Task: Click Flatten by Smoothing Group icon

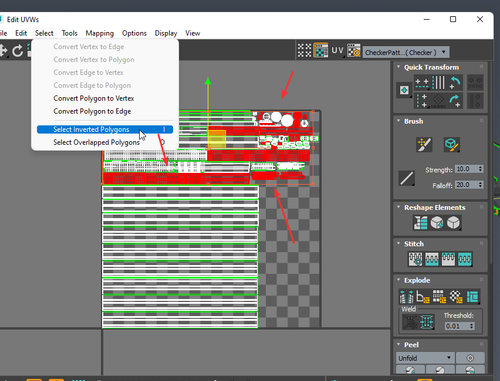Action: coord(439,296)
